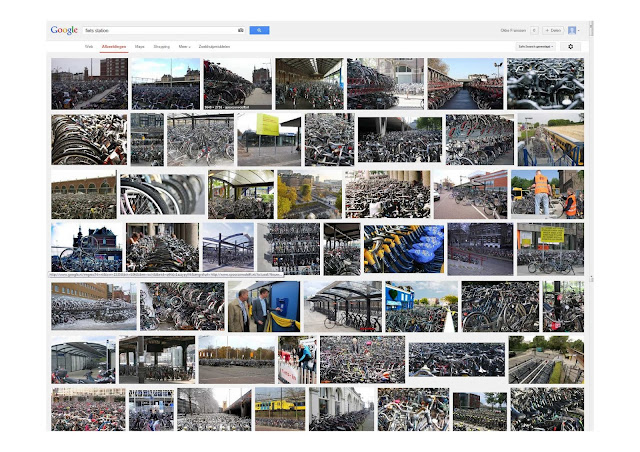Expand the SafeSearch dropdown
This screenshot has height=452, width=640.
pyautogui.click(x=536, y=47)
